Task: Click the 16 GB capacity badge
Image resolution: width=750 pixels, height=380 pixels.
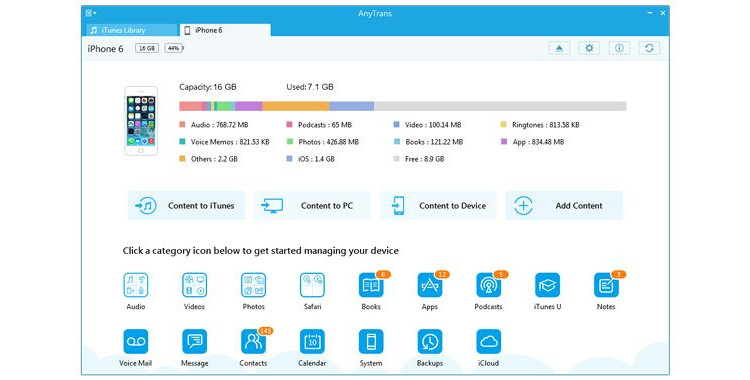Action: point(147,48)
